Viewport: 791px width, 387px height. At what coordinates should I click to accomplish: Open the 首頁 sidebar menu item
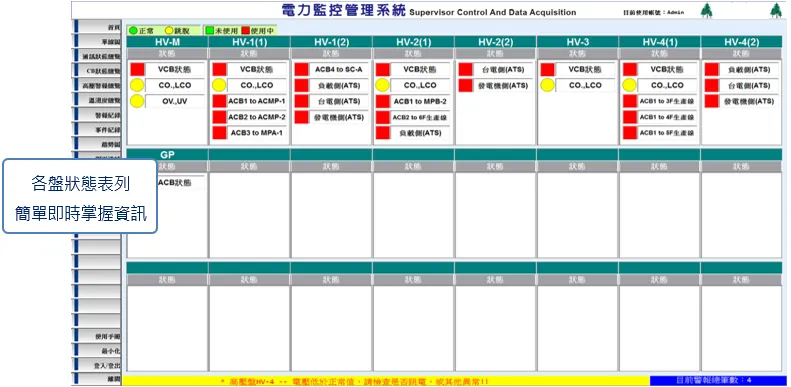[98, 27]
